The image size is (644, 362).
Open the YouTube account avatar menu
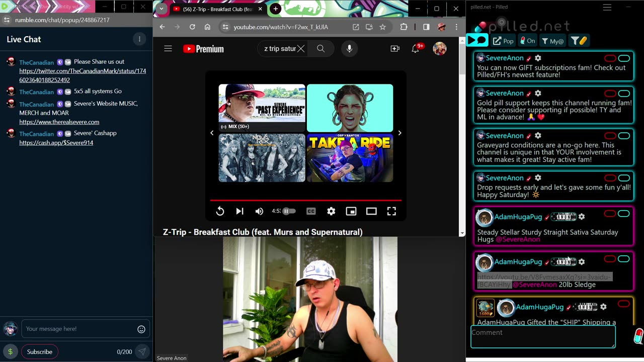point(440,49)
